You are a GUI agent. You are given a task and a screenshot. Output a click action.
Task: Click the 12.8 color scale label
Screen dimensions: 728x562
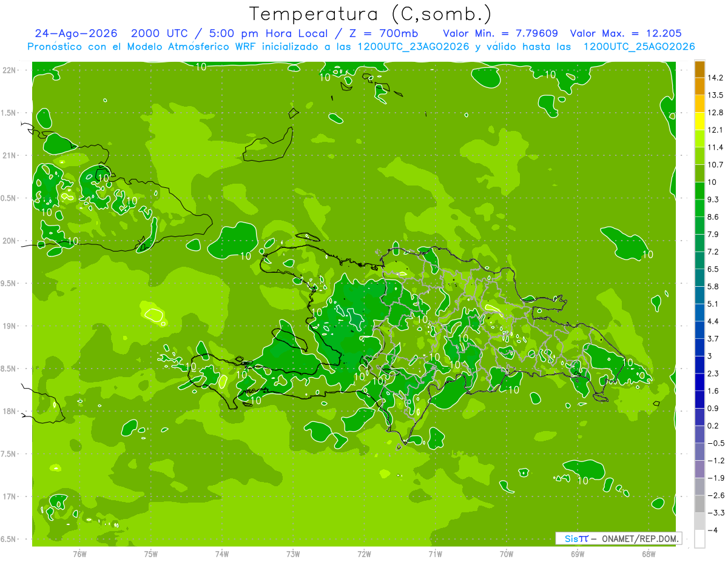pos(715,113)
